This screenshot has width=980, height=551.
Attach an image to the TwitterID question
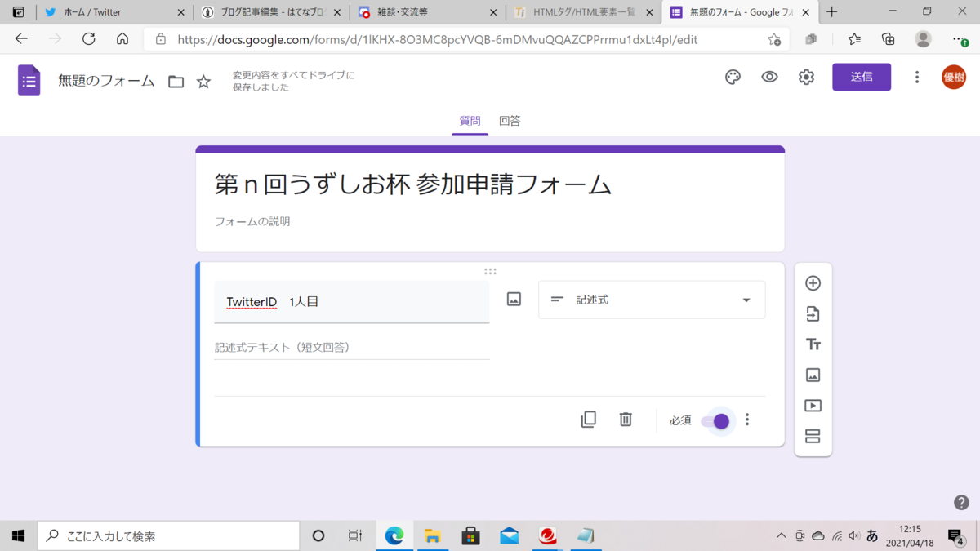click(513, 299)
